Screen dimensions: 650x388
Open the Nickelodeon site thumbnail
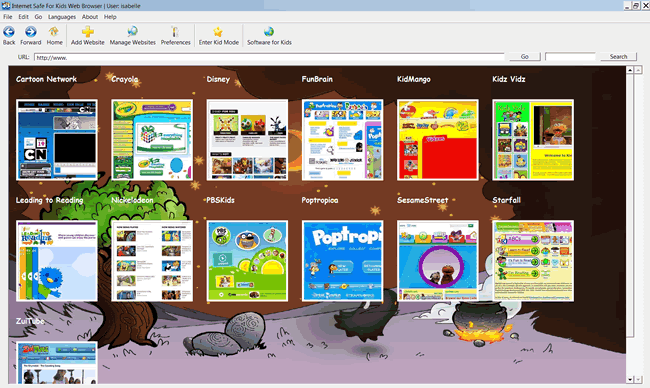(152, 261)
